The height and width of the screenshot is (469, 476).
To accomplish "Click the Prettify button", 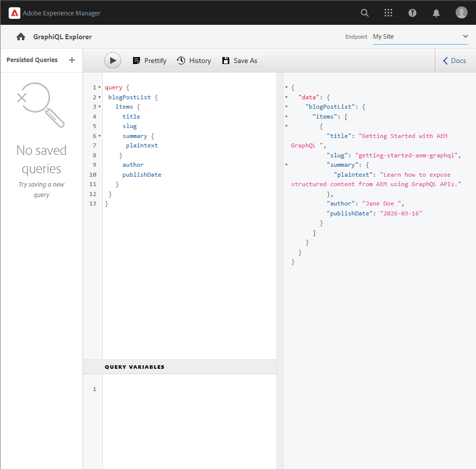I will [x=150, y=61].
